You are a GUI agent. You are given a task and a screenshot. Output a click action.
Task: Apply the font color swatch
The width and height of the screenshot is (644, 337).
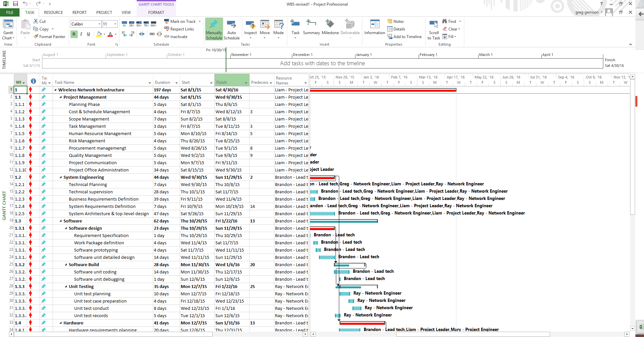110,34
